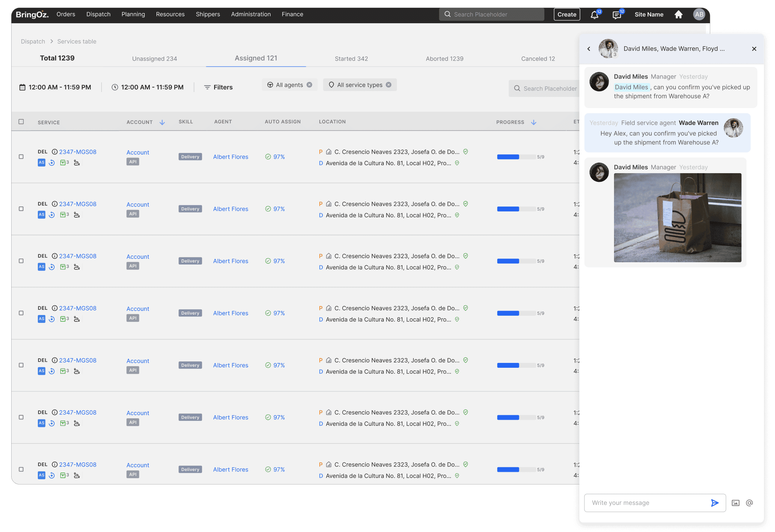Image resolution: width=775 pixels, height=532 pixels.
Task: Insert a mention with the @ icon
Action: pyautogui.click(x=749, y=503)
